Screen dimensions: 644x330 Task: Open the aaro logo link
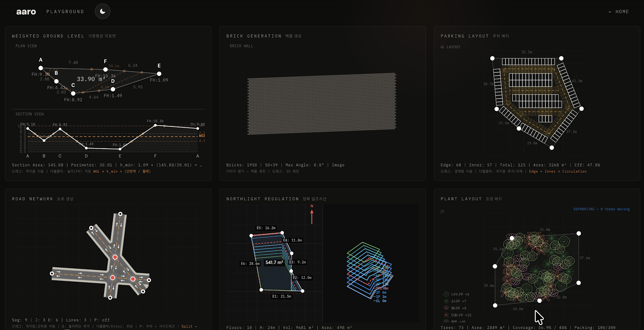pos(26,12)
